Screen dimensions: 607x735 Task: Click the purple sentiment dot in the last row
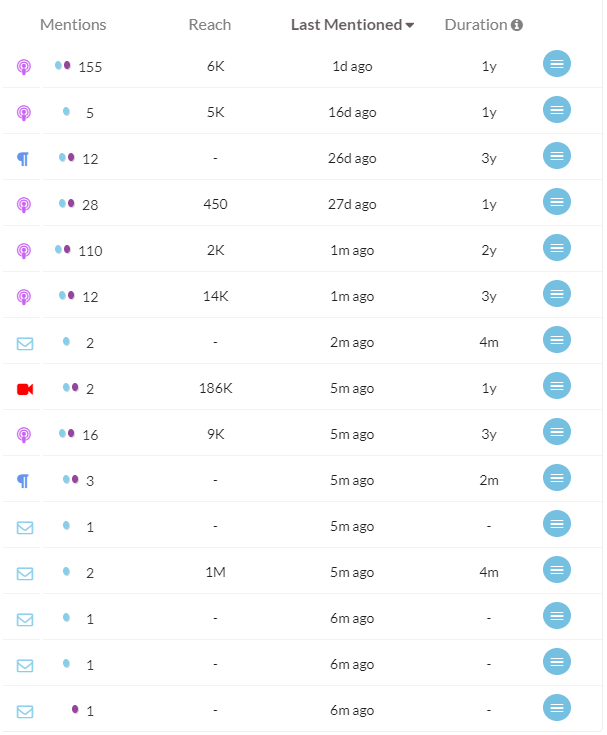coord(75,709)
